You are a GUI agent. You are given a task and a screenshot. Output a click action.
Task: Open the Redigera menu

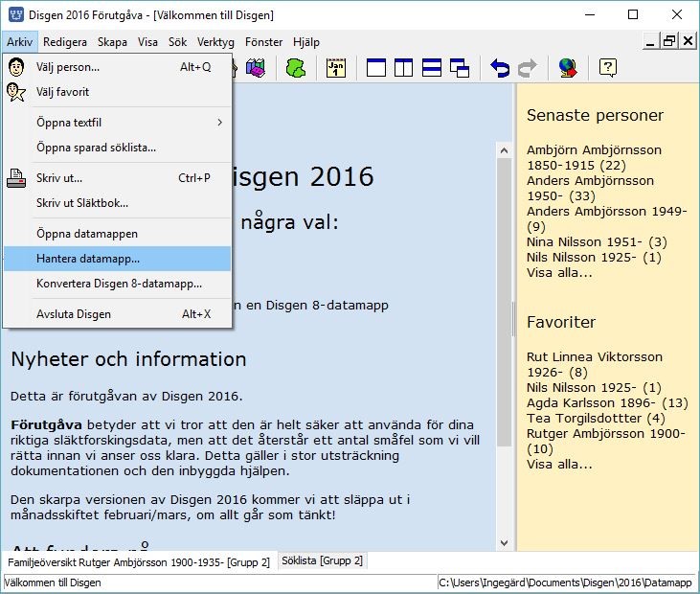[65, 42]
